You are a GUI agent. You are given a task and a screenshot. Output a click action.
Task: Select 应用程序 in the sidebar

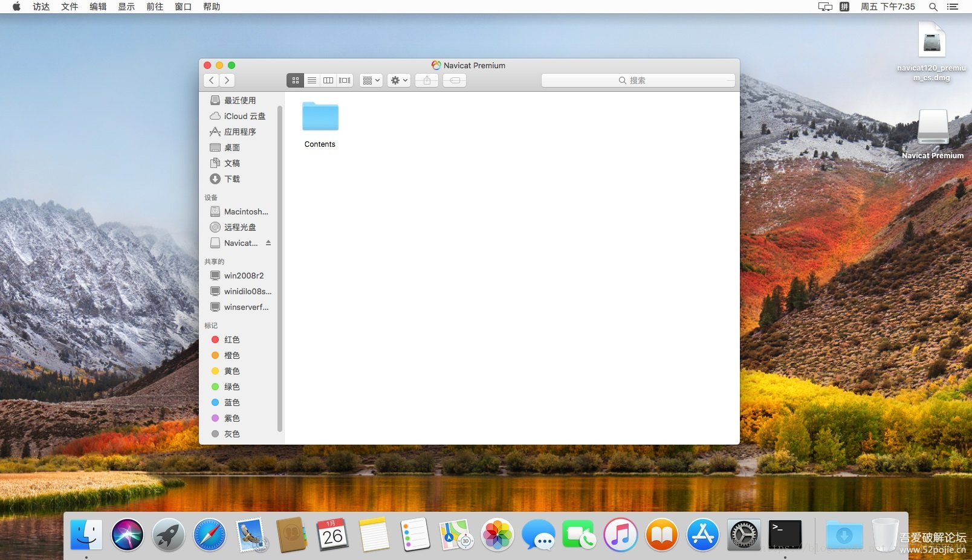240,132
